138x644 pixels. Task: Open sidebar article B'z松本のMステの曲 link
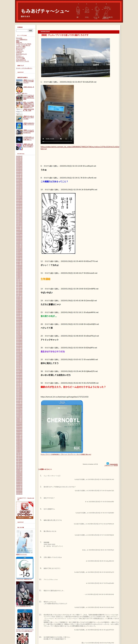pyautogui.click(x=29, y=124)
